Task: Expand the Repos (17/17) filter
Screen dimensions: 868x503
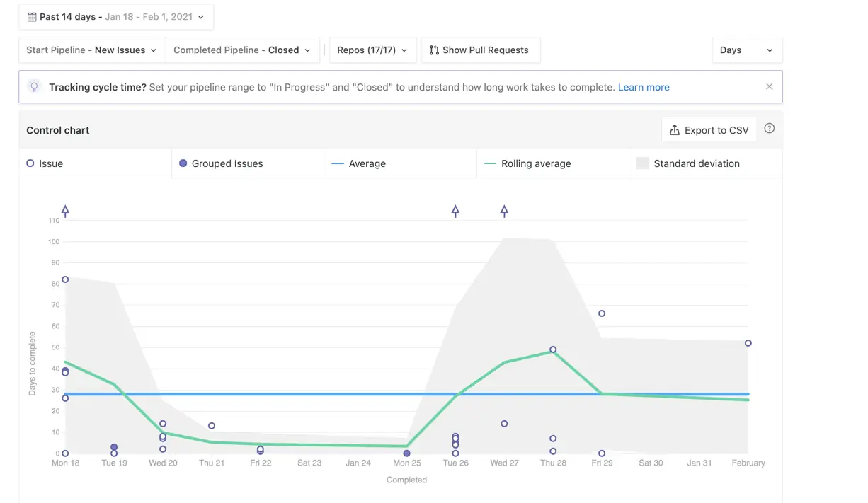Action: pos(372,50)
